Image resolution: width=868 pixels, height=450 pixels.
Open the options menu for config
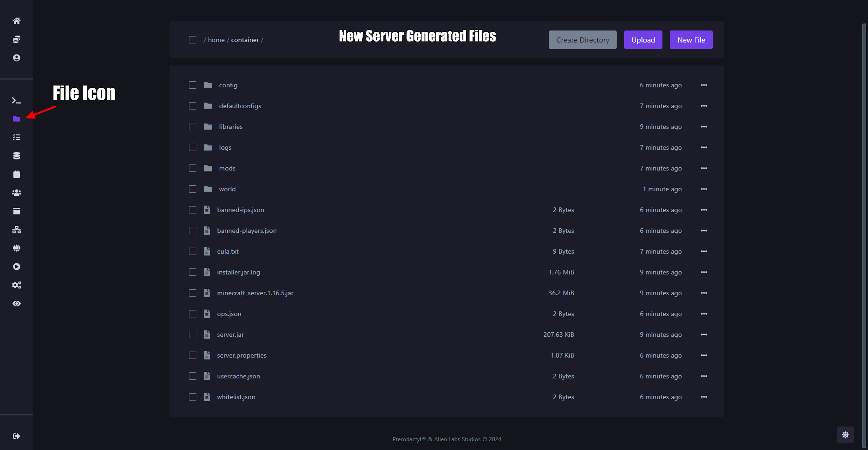click(704, 85)
